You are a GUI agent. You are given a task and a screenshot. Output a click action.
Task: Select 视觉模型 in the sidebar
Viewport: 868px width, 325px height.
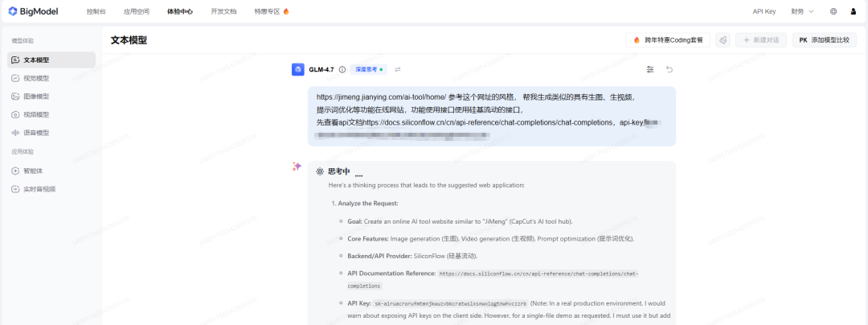[51, 78]
